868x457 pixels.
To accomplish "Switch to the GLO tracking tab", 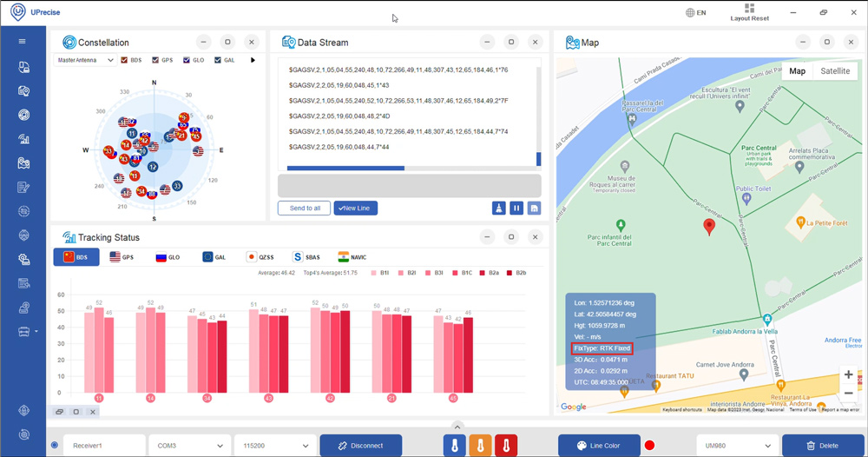I will pos(168,257).
